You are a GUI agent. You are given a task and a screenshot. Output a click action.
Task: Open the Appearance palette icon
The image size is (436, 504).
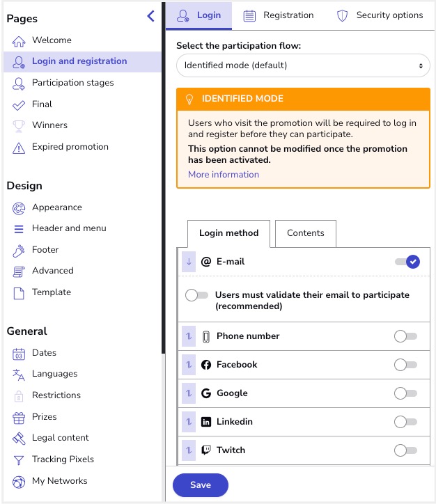19,207
